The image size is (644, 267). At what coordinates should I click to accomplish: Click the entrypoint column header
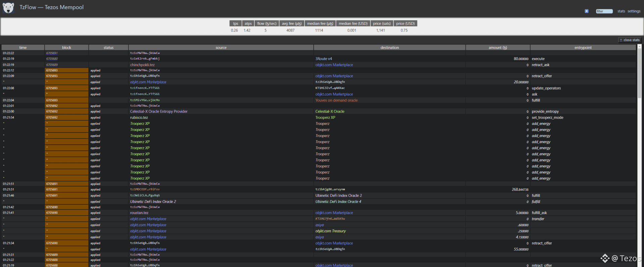583,48
